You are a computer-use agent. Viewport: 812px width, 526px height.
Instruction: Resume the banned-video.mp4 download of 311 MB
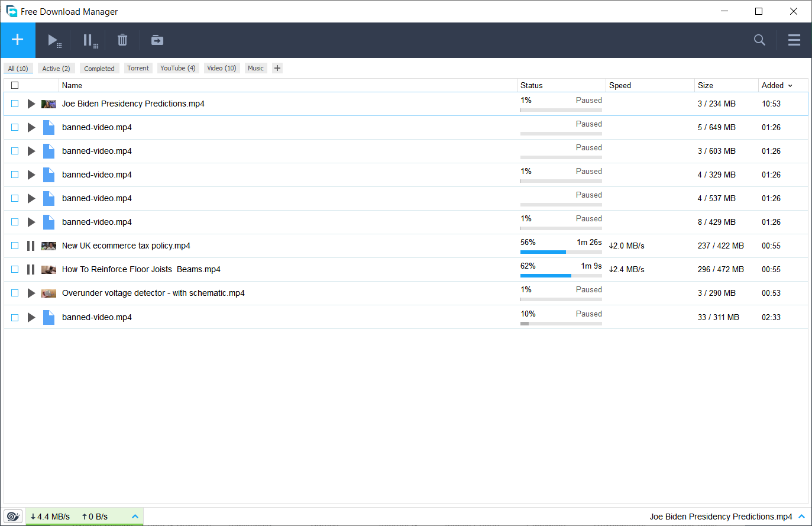coord(31,317)
